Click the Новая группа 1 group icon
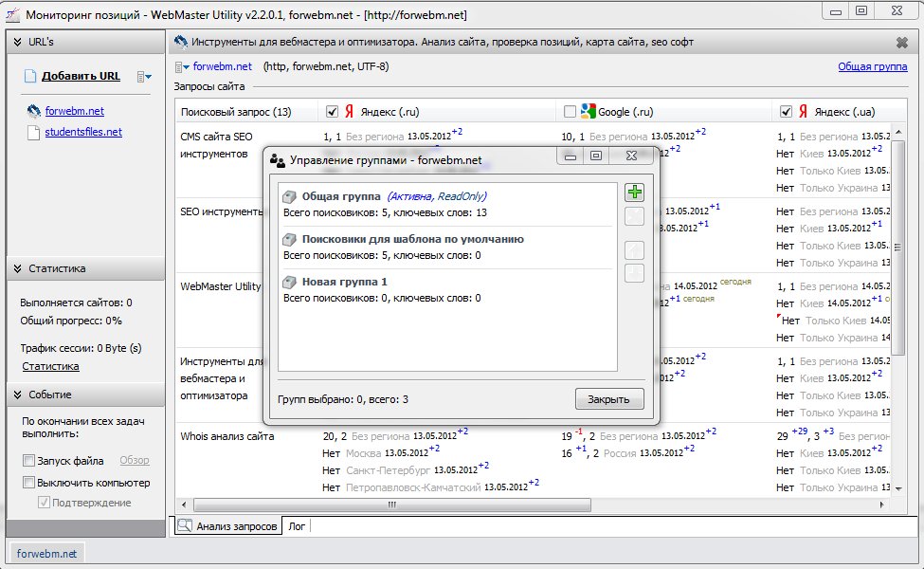924x569 pixels. point(291,282)
